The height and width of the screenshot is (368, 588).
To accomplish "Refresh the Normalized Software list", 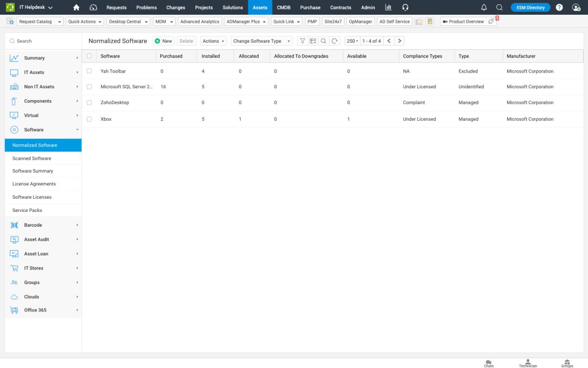I will point(335,41).
